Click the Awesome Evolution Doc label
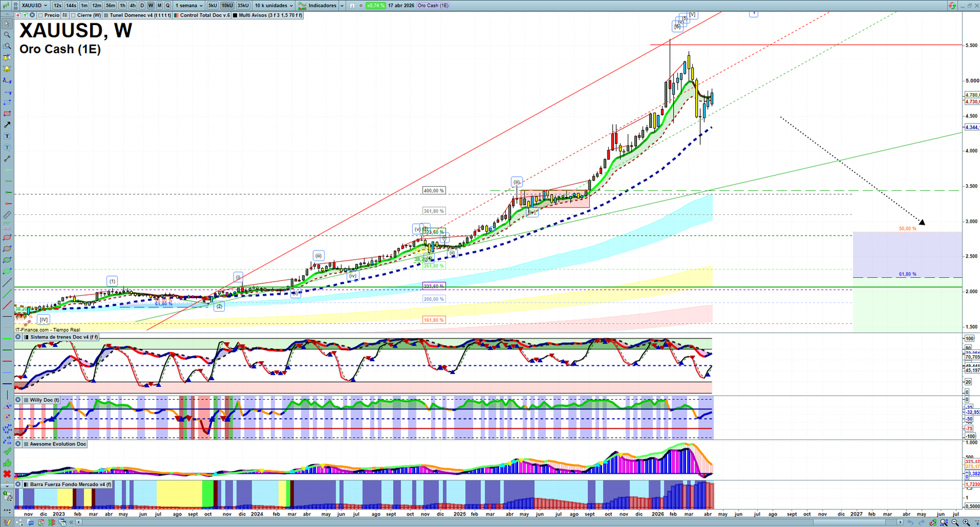 coord(58,444)
